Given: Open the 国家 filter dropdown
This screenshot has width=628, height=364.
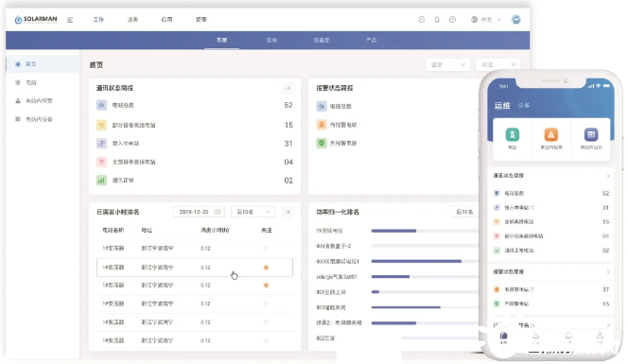Looking at the screenshot, I should click(447, 64).
